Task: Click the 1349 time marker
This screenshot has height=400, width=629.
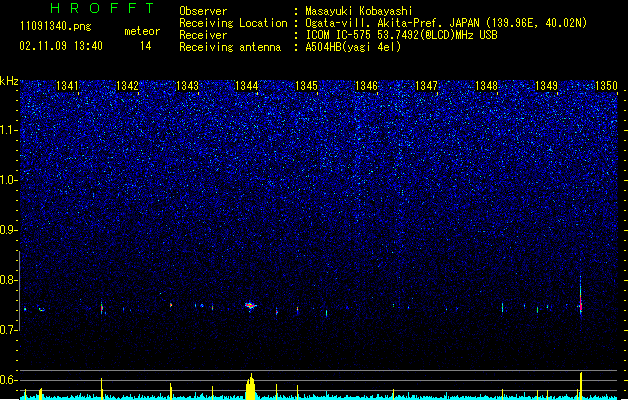Action: (546, 86)
